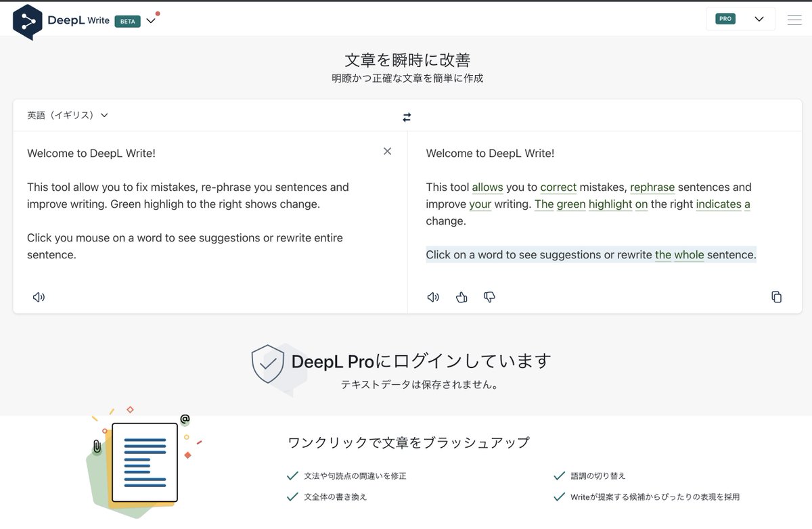Open the 英語（イギリス）language dropdown
Screen dimensions: 812x529
click(68, 115)
